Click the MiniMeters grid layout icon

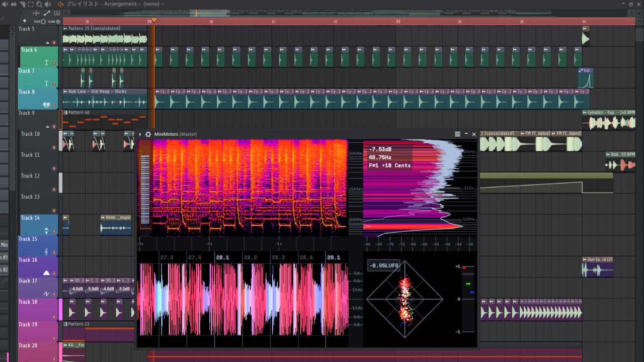point(457,134)
